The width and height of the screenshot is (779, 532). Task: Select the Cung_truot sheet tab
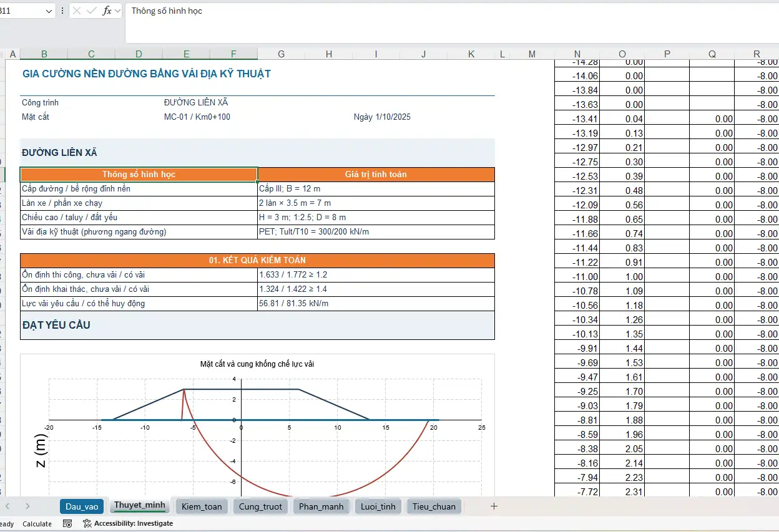tap(260, 506)
